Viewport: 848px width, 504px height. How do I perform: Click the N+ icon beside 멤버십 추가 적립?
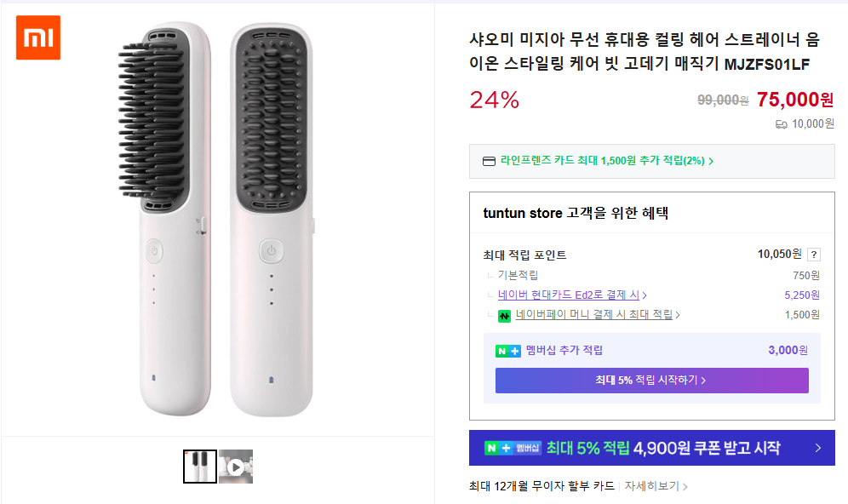click(x=508, y=351)
